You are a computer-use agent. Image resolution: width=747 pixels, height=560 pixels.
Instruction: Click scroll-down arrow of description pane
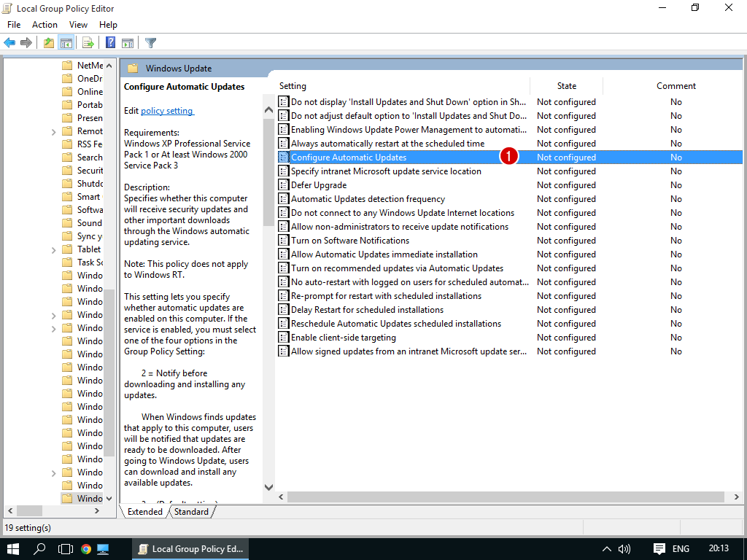[268, 487]
